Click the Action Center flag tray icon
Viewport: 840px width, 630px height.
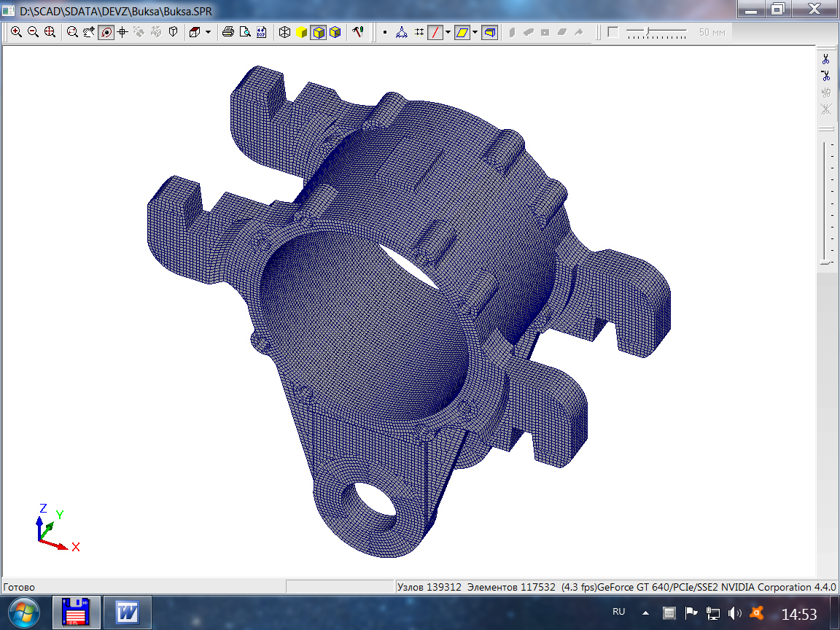pos(691,612)
